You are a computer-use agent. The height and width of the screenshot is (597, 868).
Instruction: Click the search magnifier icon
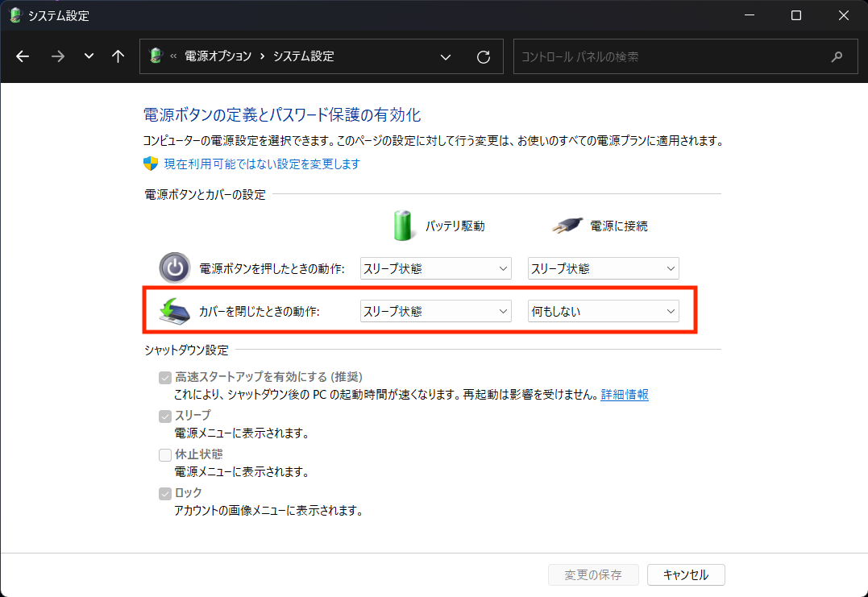[x=837, y=56]
